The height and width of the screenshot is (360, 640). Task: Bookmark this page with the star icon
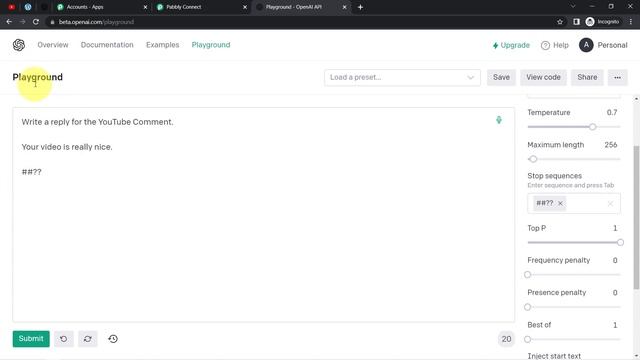(560, 22)
